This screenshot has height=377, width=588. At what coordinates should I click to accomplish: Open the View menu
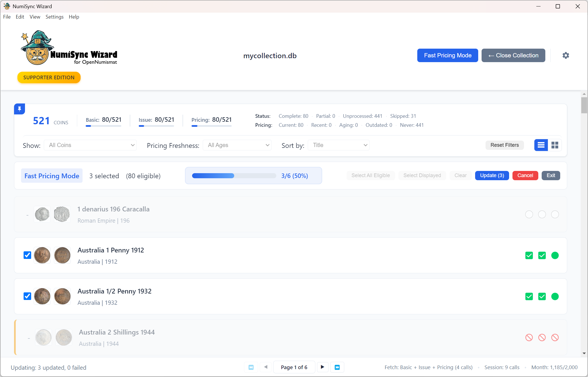point(35,17)
